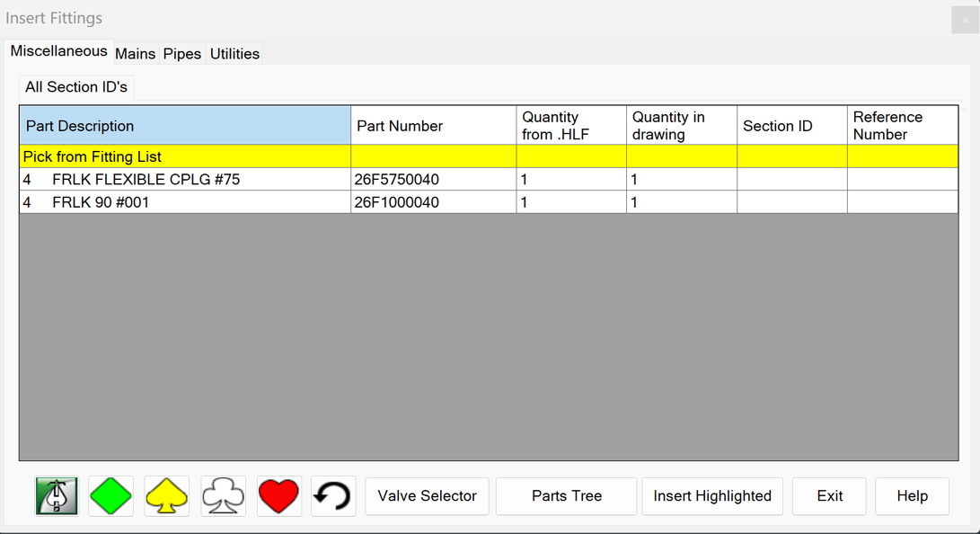This screenshot has height=534, width=980.
Task: Click Quantity in drawing column header
Action: 682,126
